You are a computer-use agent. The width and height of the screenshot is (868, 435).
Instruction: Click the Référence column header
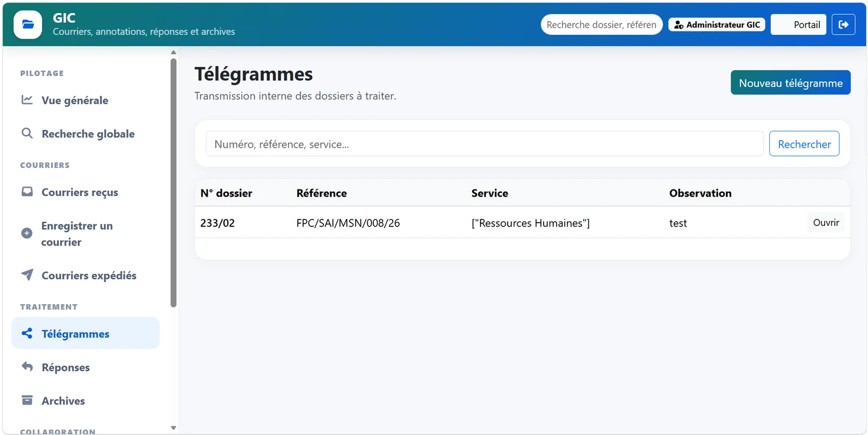click(x=322, y=193)
